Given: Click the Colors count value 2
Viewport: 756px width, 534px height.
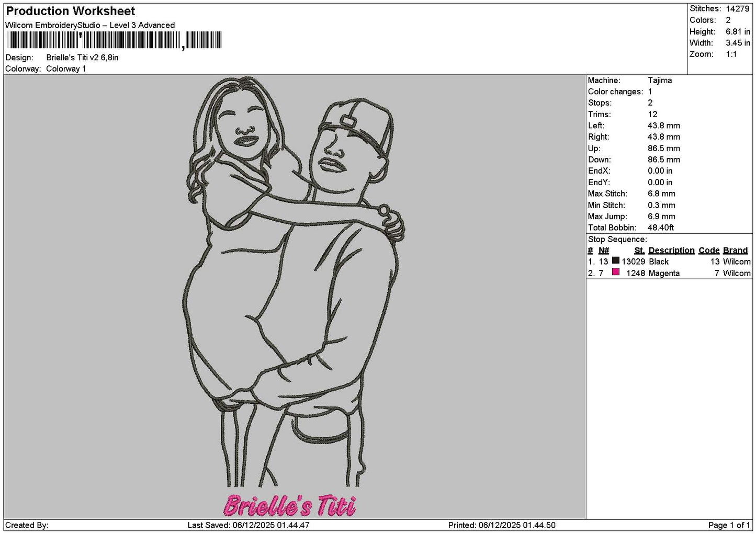Looking at the screenshot, I should click(728, 20).
